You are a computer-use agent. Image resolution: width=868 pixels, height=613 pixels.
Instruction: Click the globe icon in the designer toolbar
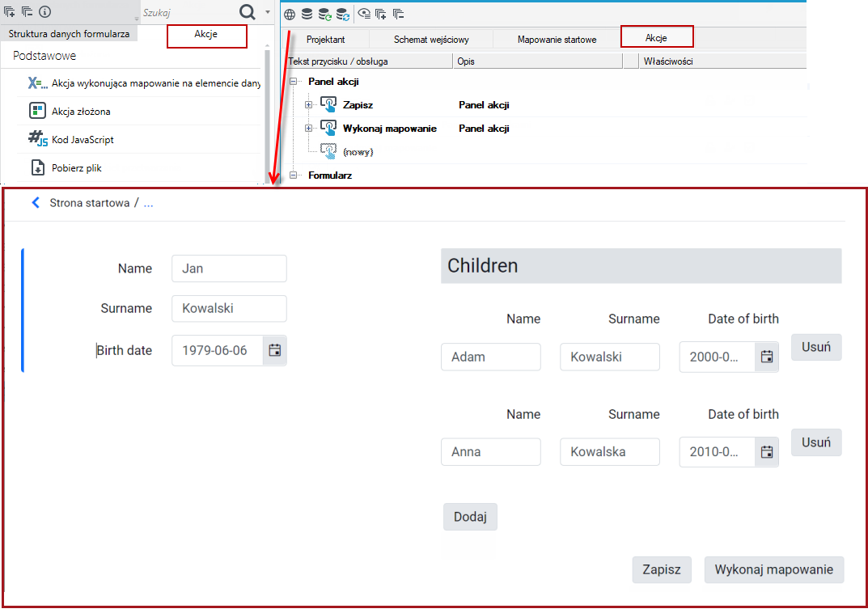pos(290,15)
